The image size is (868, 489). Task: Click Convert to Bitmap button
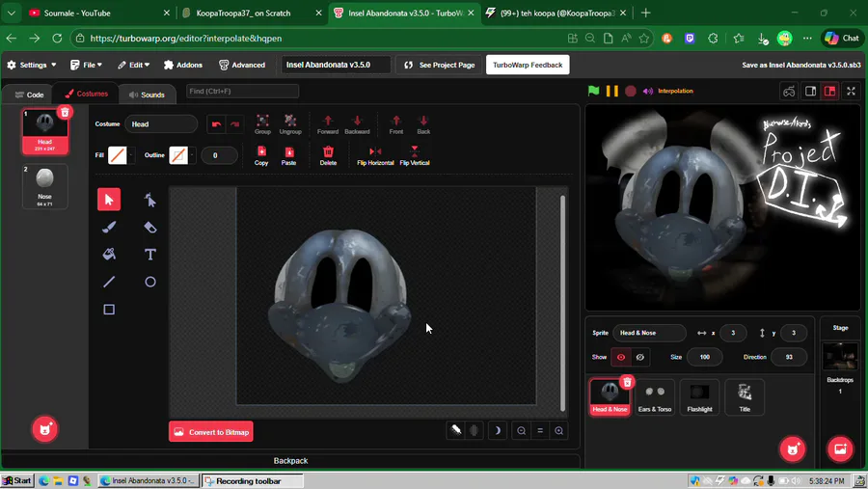click(211, 432)
